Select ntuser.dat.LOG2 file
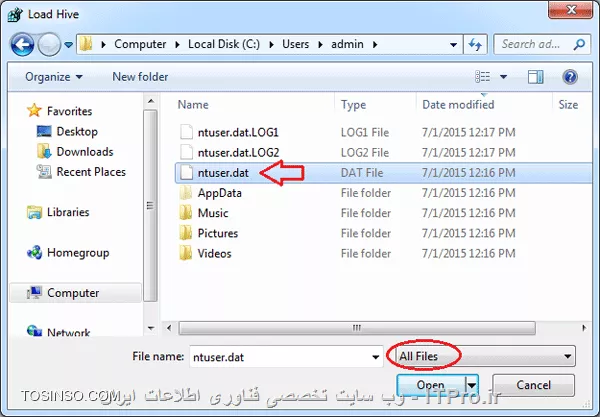Image resolution: width=600 pixels, height=417 pixels. (x=238, y=153)
